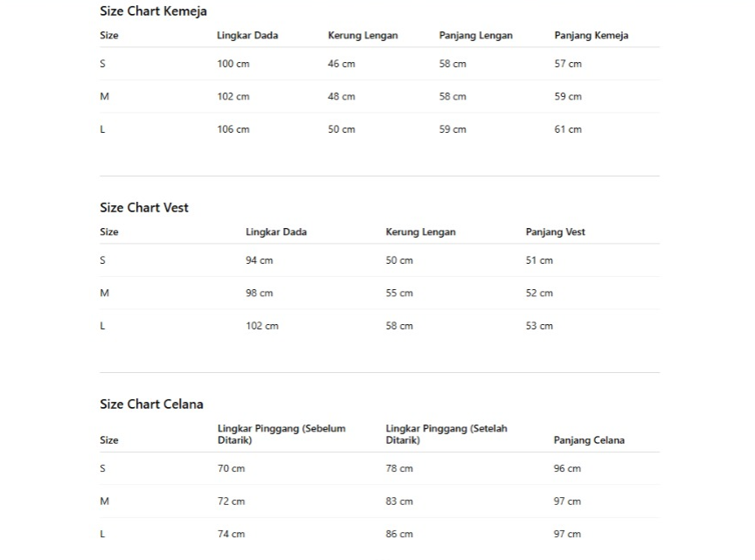The image size is (755, 560).
Task: Click the 94 cm Vest chest value
Action: click(260, 260)
